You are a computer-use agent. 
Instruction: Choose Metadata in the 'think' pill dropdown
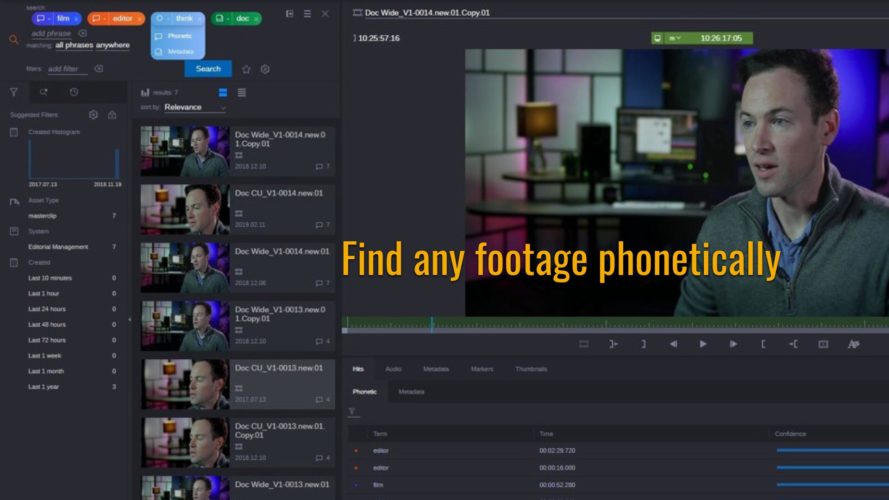coord(179,52)
